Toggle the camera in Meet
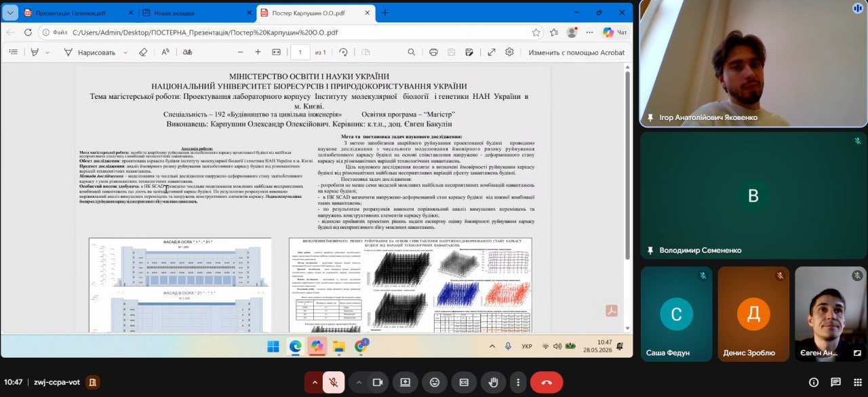The height and width of the screenshot is (397, 868). pos(377,382)
